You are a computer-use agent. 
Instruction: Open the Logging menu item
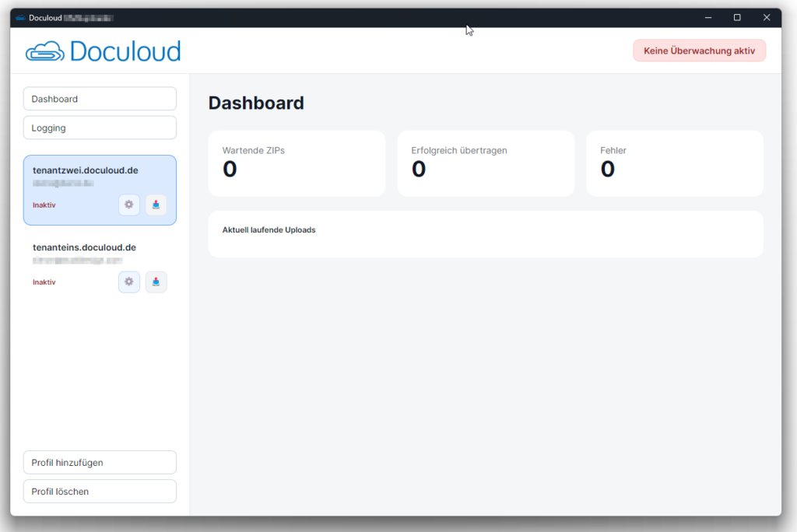[100, 128]
